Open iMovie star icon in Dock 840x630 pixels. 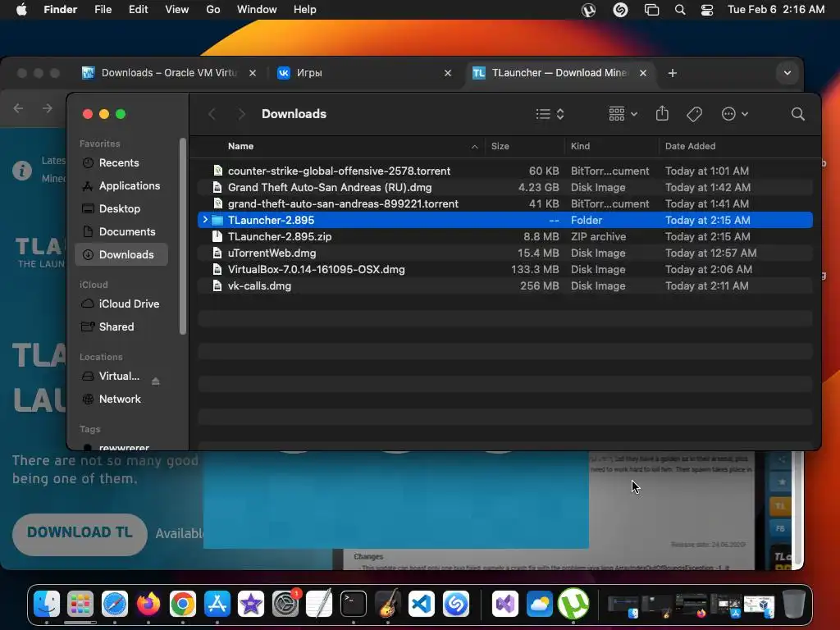click(x=251, y=604)
